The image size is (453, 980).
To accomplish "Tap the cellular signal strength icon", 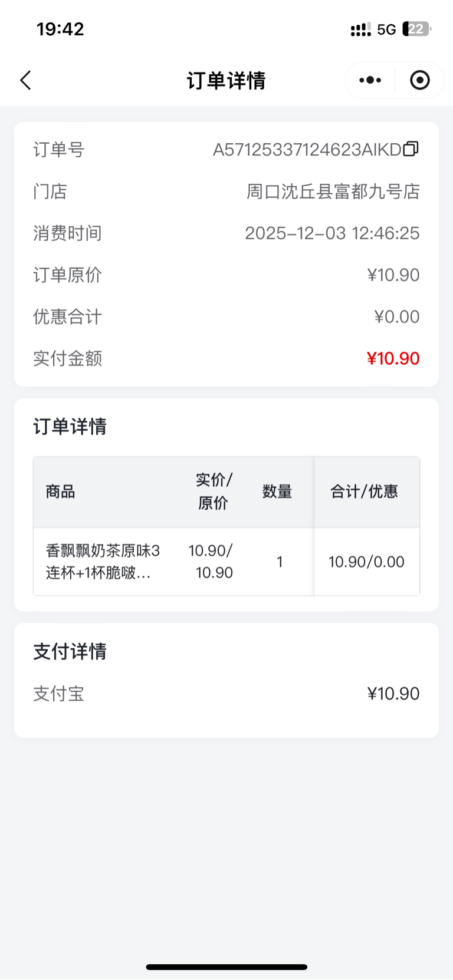I will tap(360, 29).
